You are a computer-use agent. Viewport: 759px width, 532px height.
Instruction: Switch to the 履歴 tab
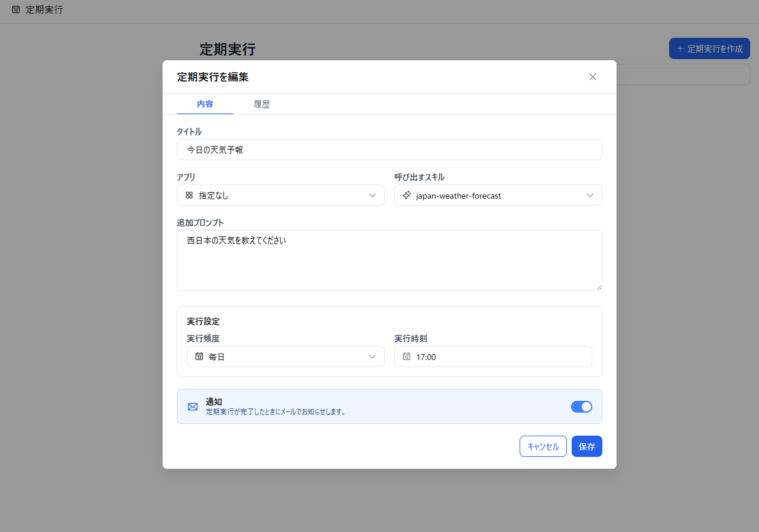coord(262,104)
